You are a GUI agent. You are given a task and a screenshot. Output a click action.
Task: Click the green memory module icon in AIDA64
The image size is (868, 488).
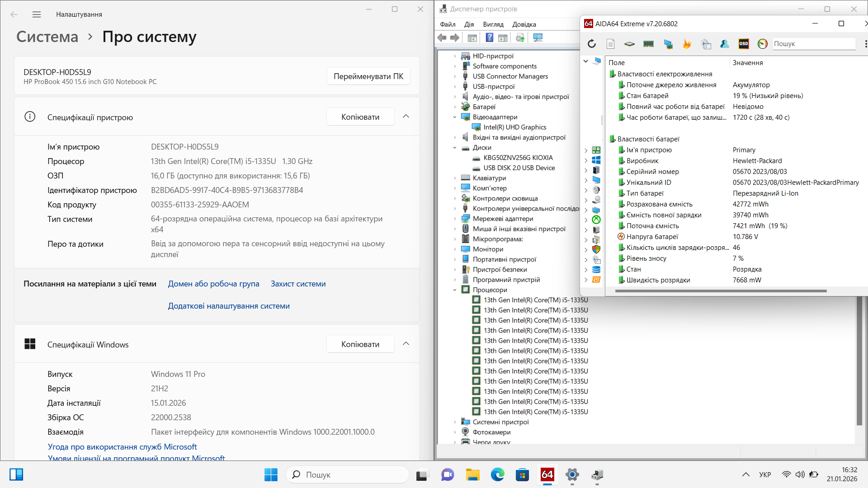pos(648,44)
